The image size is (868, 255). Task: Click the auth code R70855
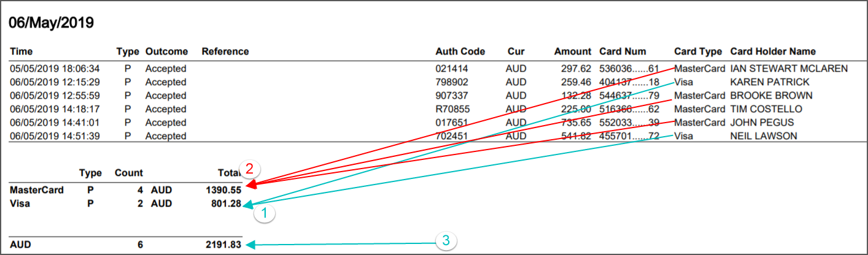[452, 109]
